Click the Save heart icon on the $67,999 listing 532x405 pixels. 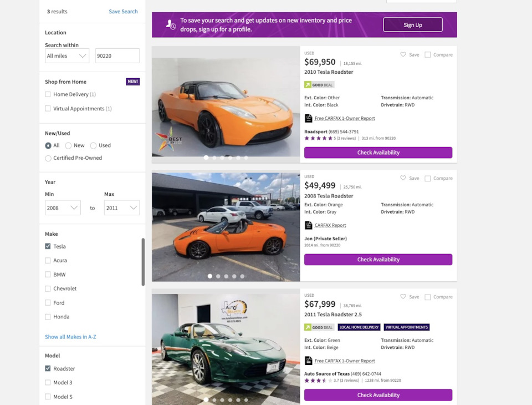(403, 297)
